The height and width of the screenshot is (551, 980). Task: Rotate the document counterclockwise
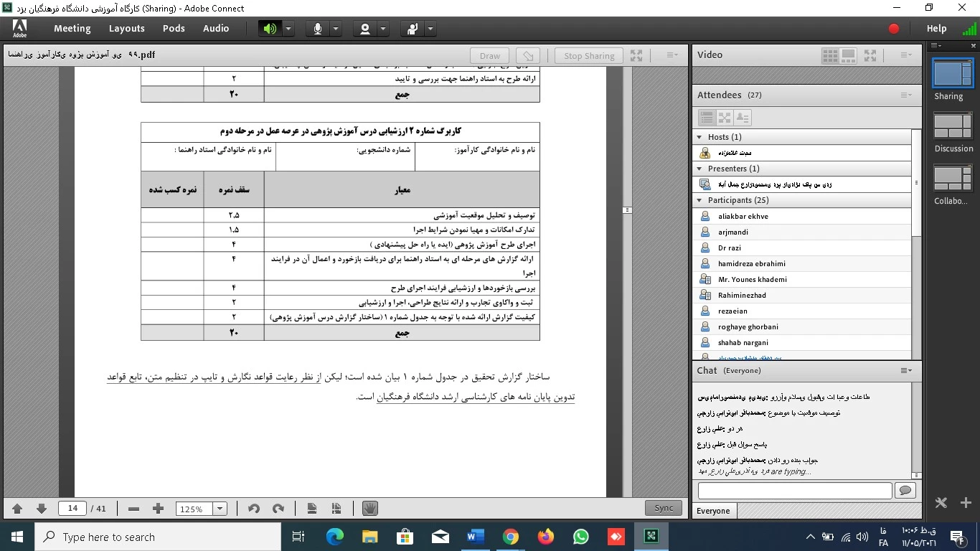point(253,509)
